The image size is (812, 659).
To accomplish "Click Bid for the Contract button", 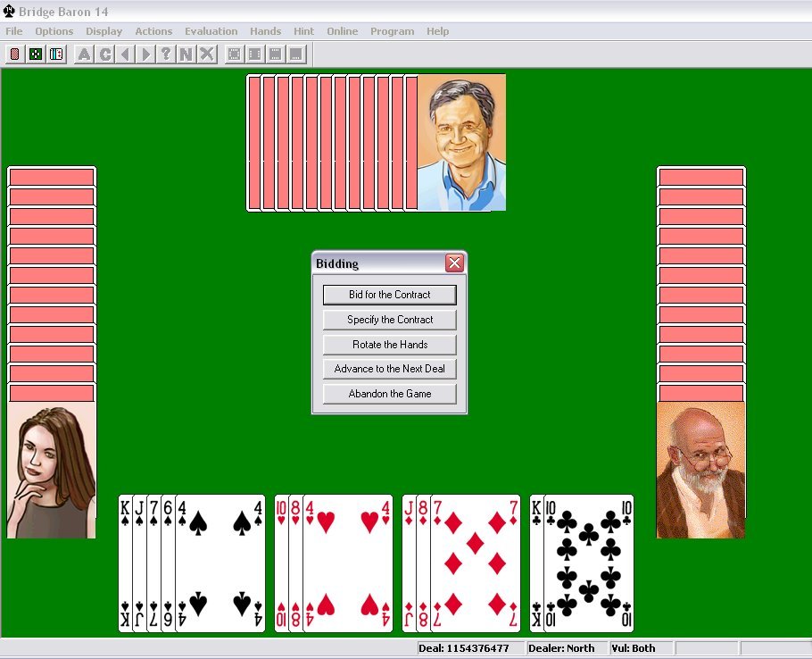I will coord(389,295).
